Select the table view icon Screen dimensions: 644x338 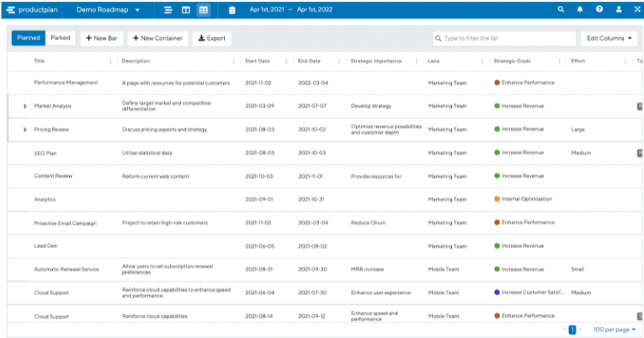203,9
